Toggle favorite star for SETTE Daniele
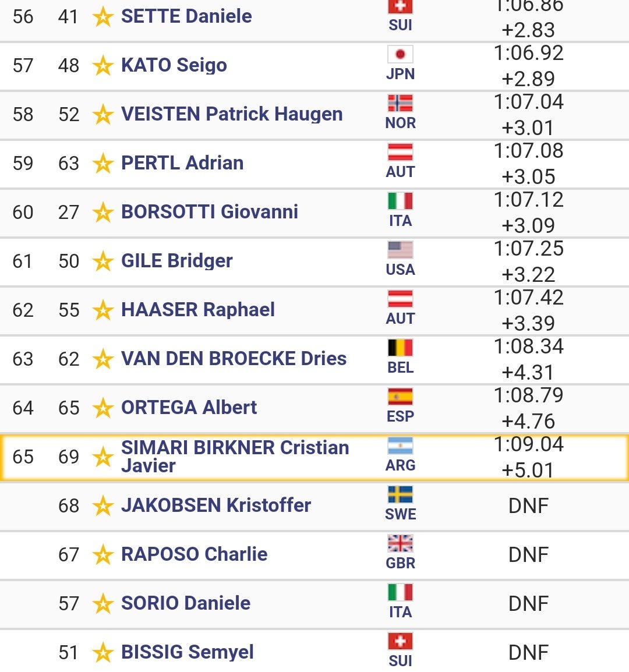This screenshot has height=672, width=629. 103,17
